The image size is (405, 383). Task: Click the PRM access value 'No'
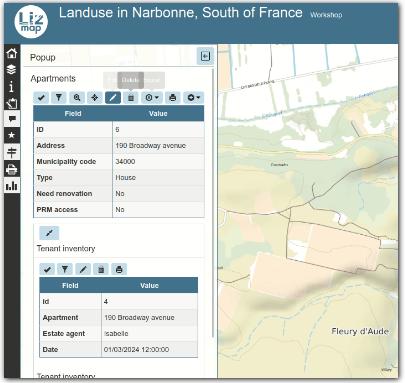[120, 210]
